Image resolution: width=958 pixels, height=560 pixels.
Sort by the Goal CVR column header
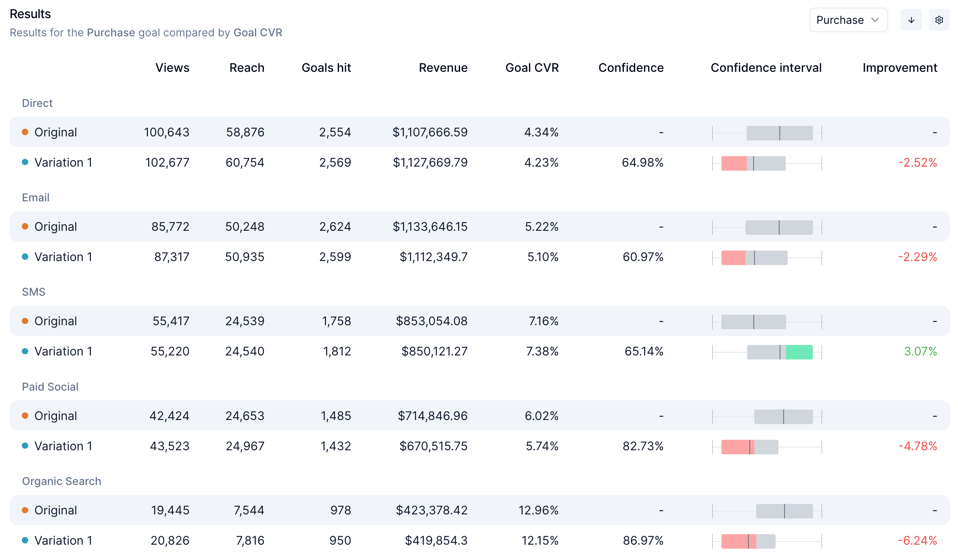tap(531, 68)
